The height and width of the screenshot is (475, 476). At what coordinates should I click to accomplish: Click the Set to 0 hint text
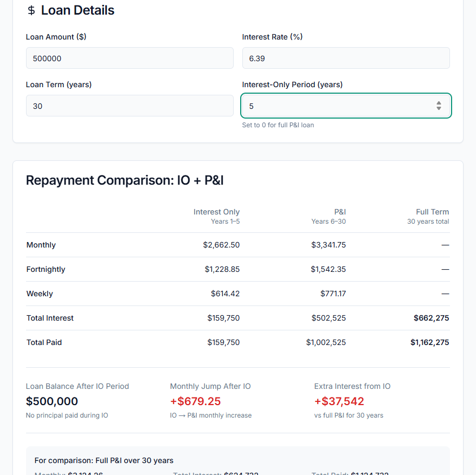[278, 125]
